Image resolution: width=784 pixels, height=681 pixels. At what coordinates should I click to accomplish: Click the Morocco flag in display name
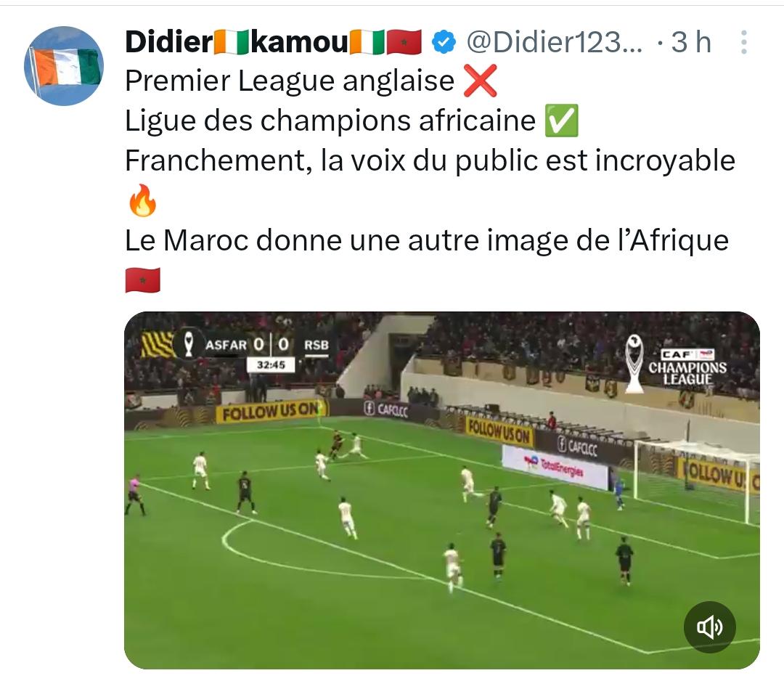pyautogui.click(x=404, y=42)
